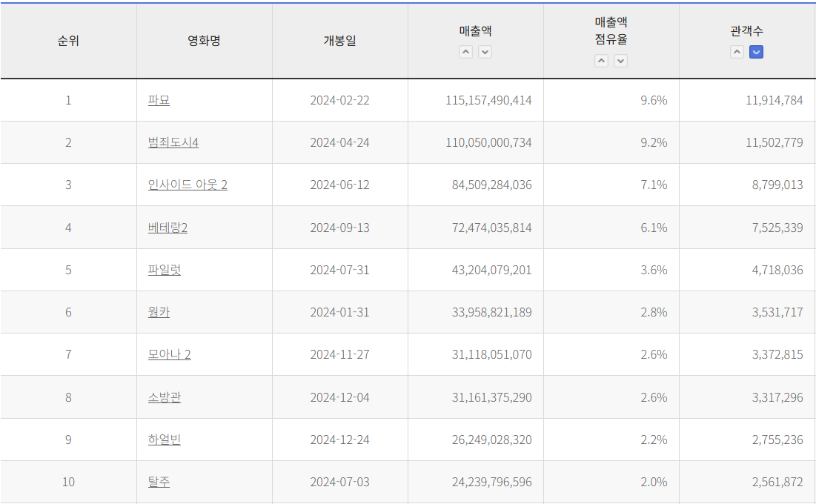The height and width of the screenshot is (504, 816).
Task: Sort 매출액 점유율 ascending with up arrow
Action: (601, 61)
